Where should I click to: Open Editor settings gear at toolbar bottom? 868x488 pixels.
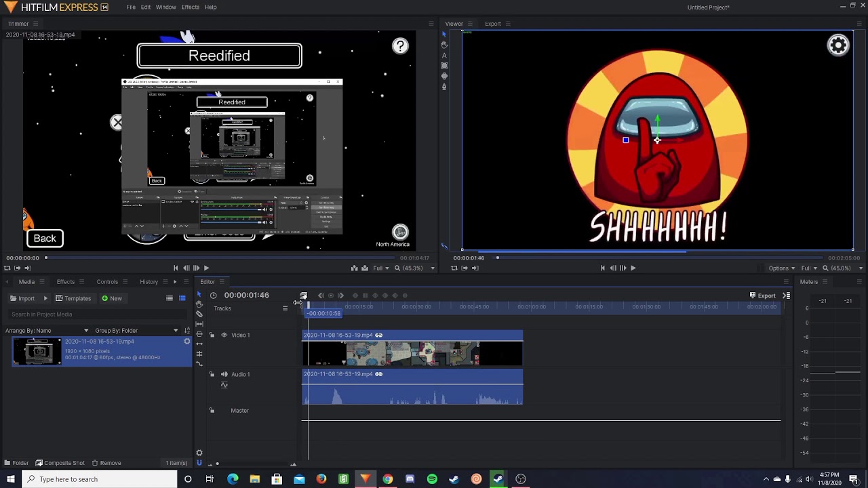tap(199, 453)
